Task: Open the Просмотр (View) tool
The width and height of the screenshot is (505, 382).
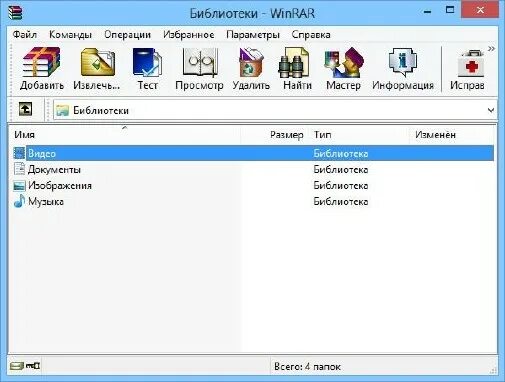Action: [x=199, y=69]
